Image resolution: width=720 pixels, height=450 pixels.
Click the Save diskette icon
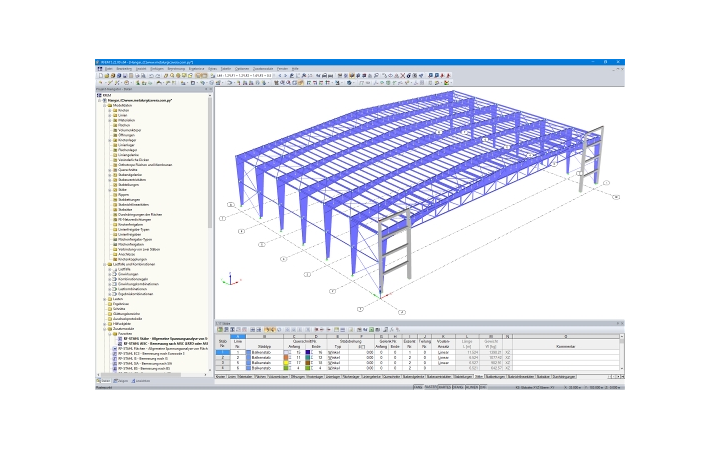pos(125,75)
